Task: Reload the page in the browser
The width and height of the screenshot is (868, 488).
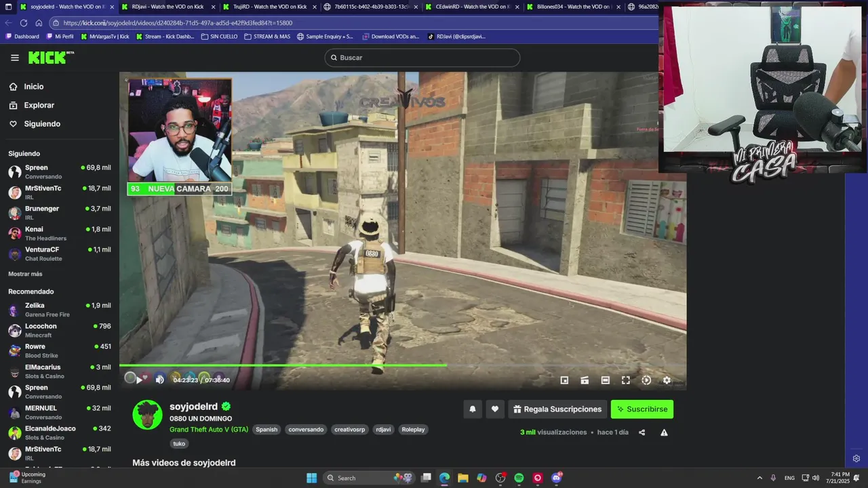Action: (24, 22)
